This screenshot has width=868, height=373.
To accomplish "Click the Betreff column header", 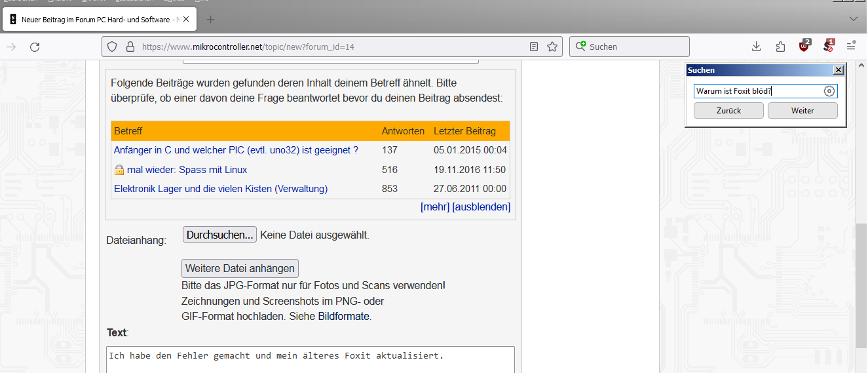I will [128, 131].
